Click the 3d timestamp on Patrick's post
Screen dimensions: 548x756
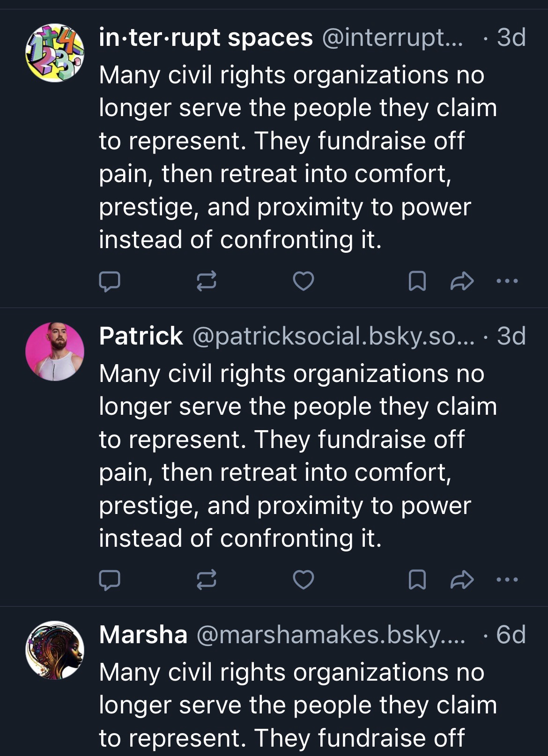point(511,336)
